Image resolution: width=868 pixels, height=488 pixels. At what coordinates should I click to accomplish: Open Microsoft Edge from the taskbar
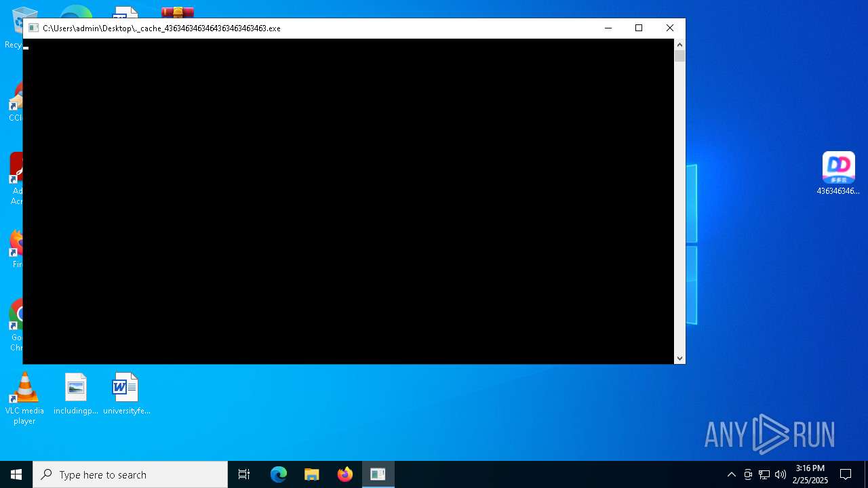tap(279, 474)
